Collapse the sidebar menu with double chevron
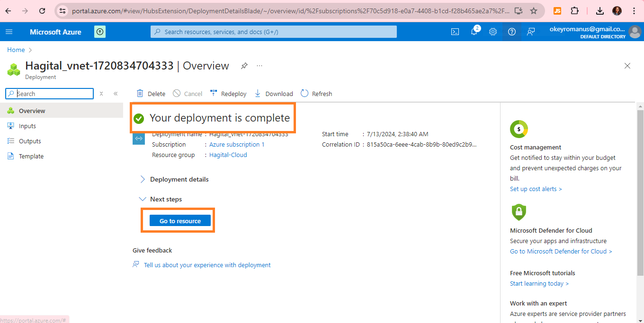644x323 pixels. tap(116, 94)
